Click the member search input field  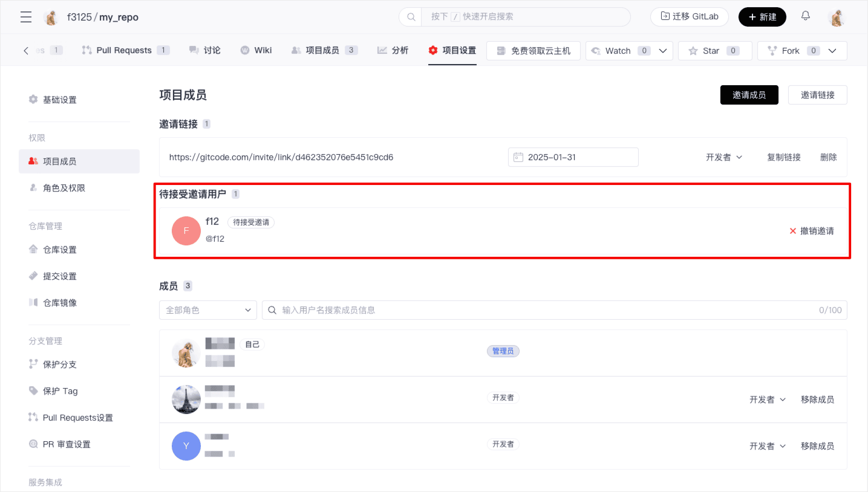coord(544,310)
